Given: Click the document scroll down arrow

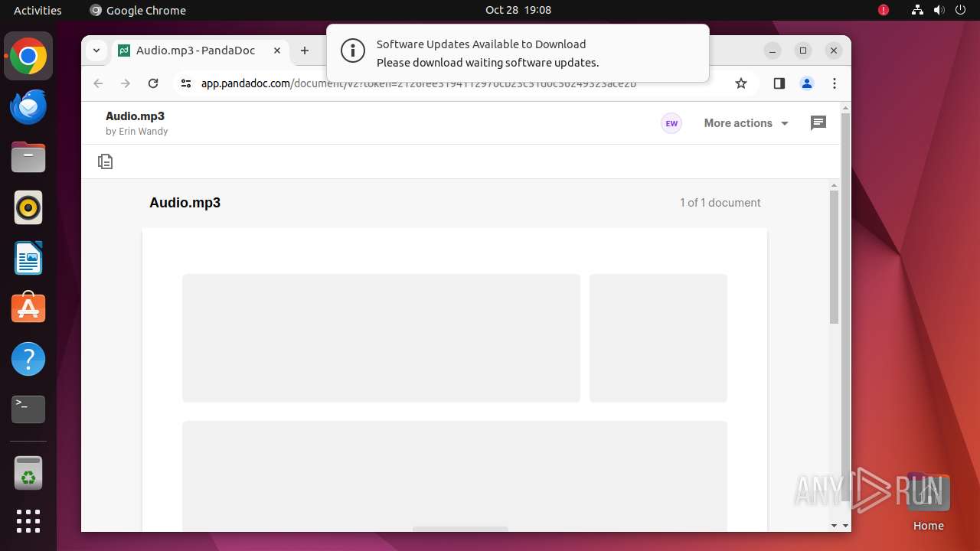Looking at the screenshot, I should tap(835, 526).
